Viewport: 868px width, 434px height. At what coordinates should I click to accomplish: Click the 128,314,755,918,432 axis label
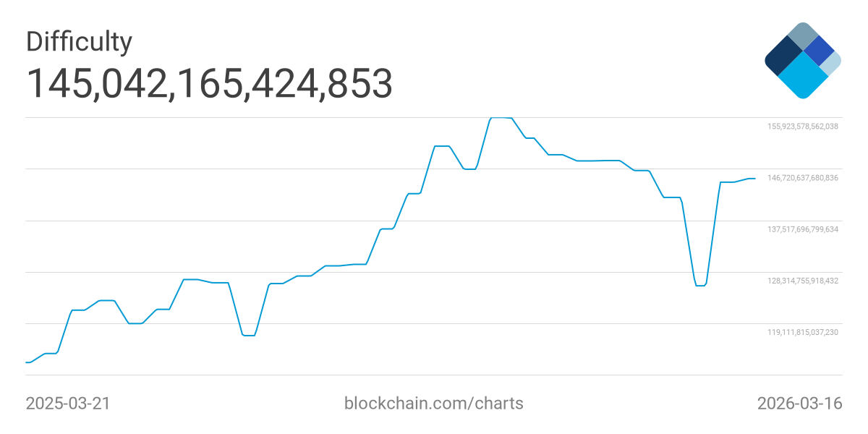[802, 281]
